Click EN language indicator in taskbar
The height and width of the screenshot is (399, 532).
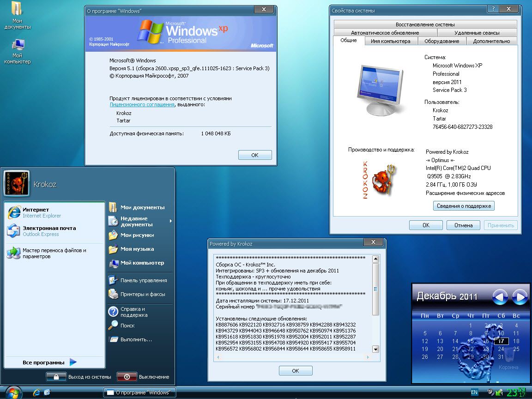click(474, 392)
